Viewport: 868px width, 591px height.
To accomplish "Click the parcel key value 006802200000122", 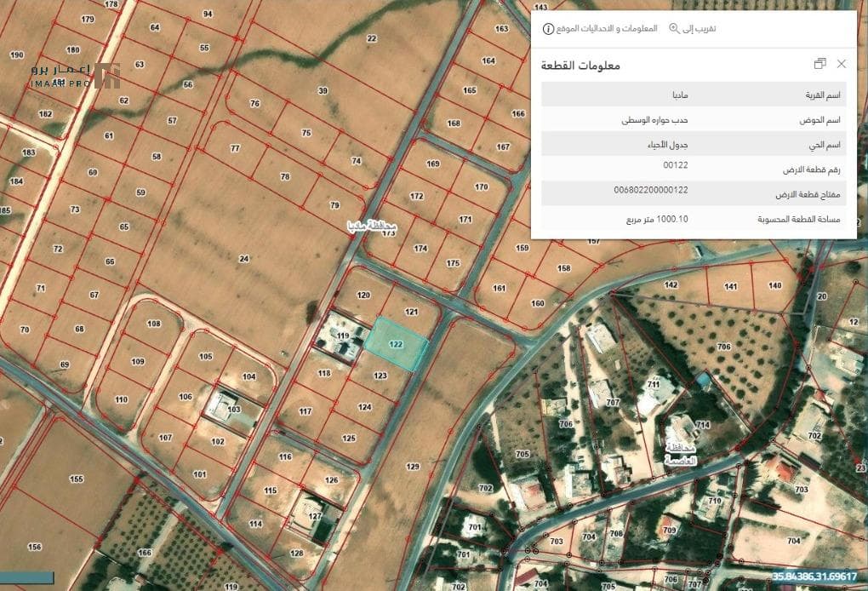I will tap(651, 189).
